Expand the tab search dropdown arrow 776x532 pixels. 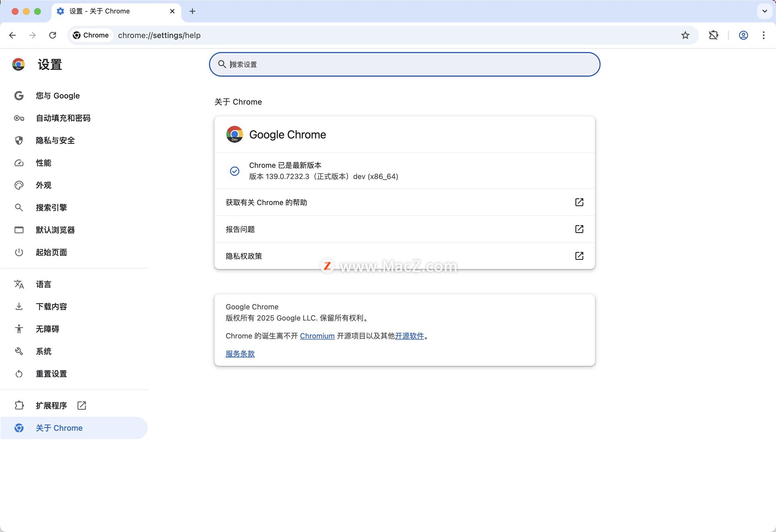(764, 11)
